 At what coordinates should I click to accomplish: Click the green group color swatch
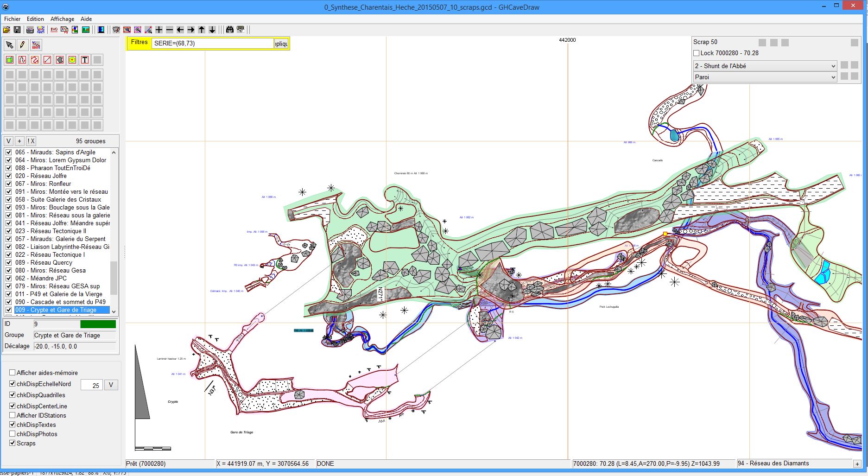(98, 324)
